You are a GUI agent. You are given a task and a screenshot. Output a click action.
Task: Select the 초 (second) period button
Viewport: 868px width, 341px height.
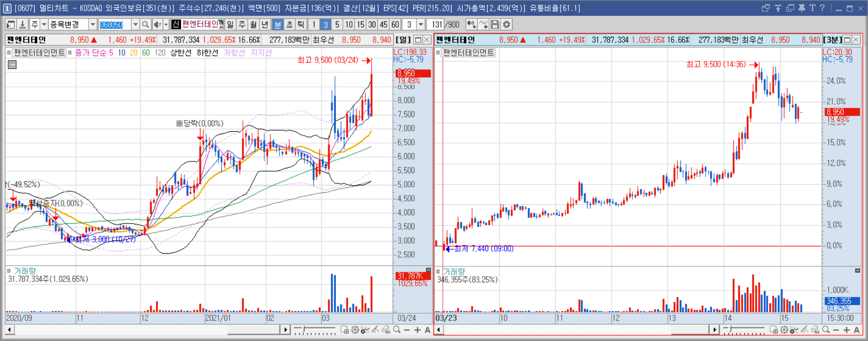pyautogui.click(x=290, y=24)
